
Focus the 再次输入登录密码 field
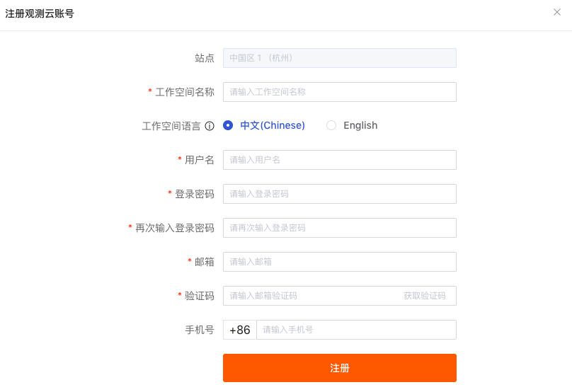(x=340, y=228)
